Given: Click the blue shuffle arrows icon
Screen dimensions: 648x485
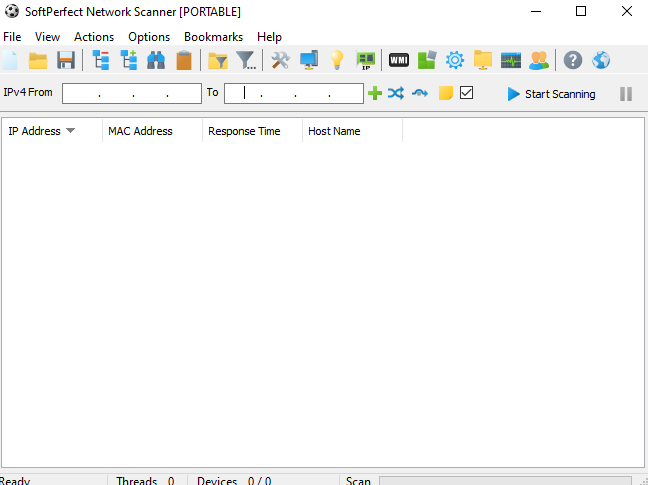Looking at the screenshot, I should click(396, 93).
